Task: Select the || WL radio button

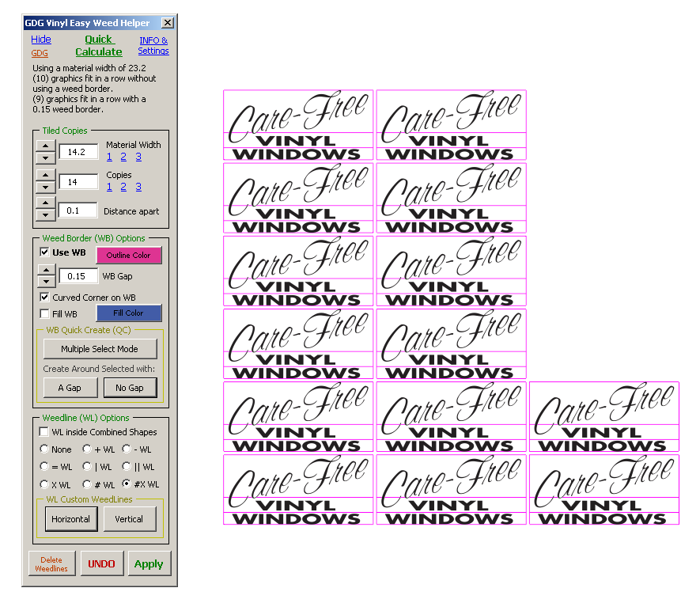Action: [127, 466]
